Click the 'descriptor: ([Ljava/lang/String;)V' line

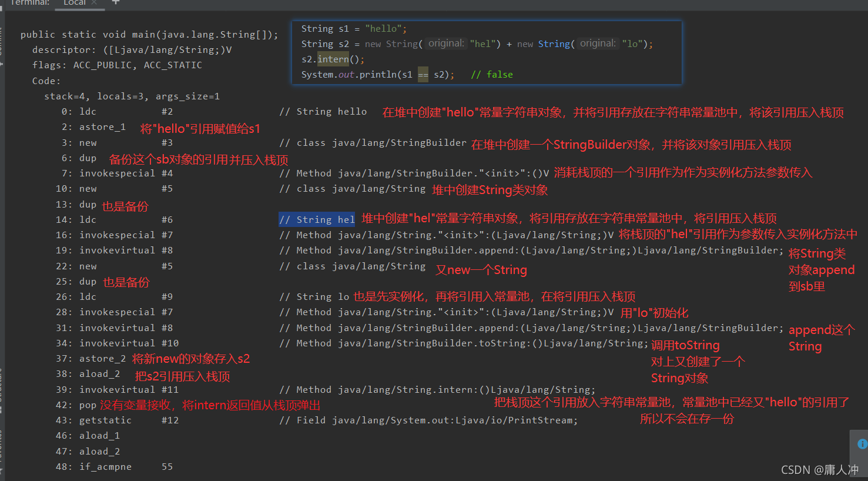pos(132,50)
